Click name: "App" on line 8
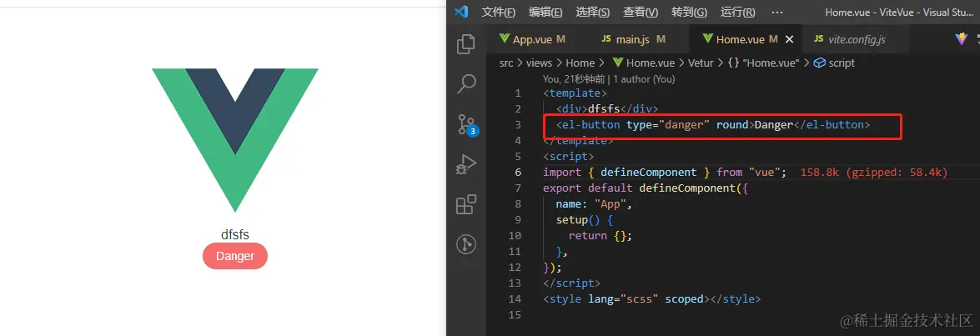The width and height of the screenshot is (980, 336). (x=595, y=204)
